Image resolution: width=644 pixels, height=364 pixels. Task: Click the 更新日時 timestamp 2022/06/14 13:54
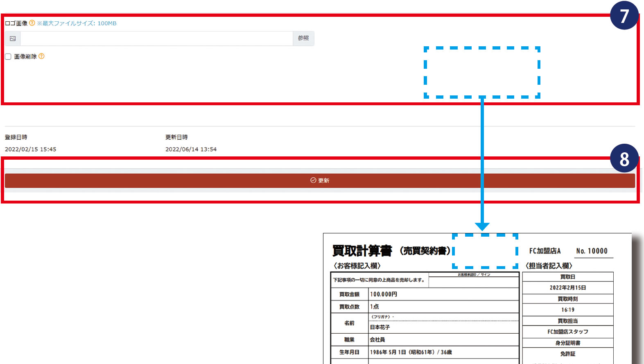pyautogui.click(x=191, y=149)
